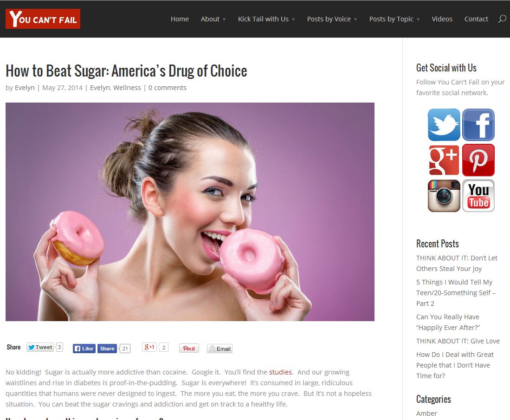
Task: Click the You Can't Fail logo
Action: (43, 19)
